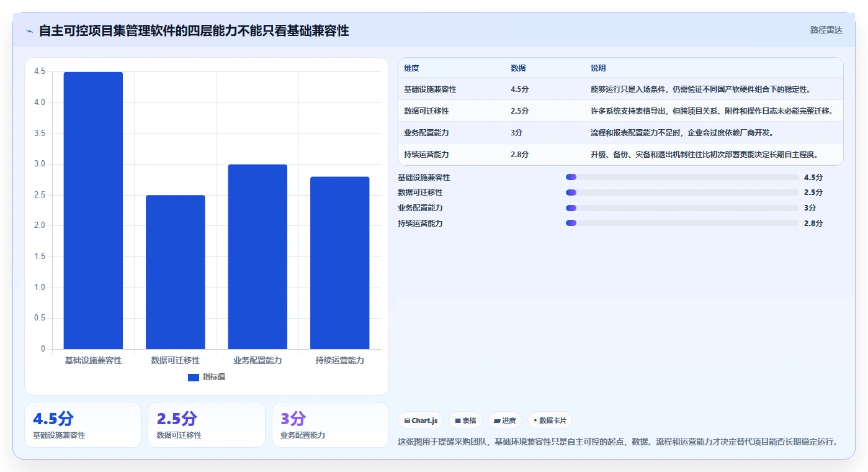Viewport: 868px width, 472px height.
Task: Click the 表格 tag chip
Action: (x=465, y=420)
